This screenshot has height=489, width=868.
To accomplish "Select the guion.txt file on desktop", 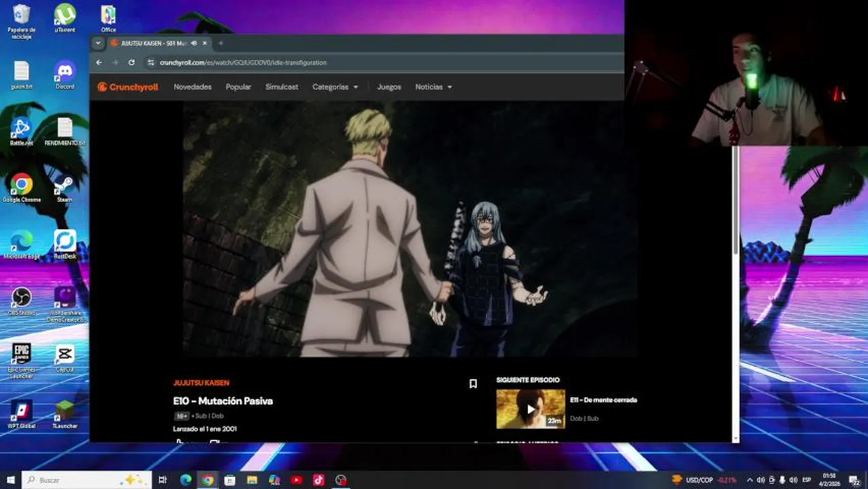I will point(22,75).
